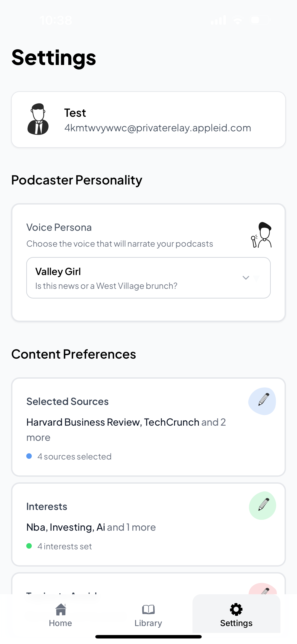This screenshot has height=644, width=297.
Task: Tap the Voice Persona microphone illustration
Action: [x=262, y=235]
